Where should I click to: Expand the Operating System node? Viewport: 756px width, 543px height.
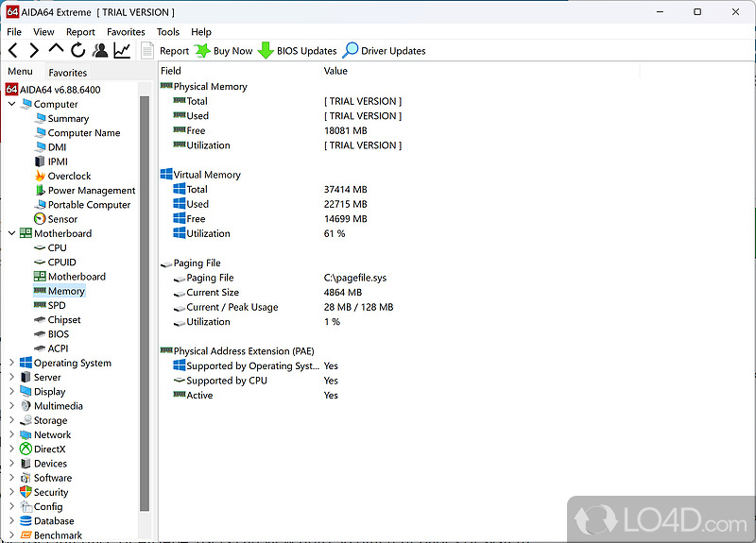pyautogui.click(x=12, y=363)
